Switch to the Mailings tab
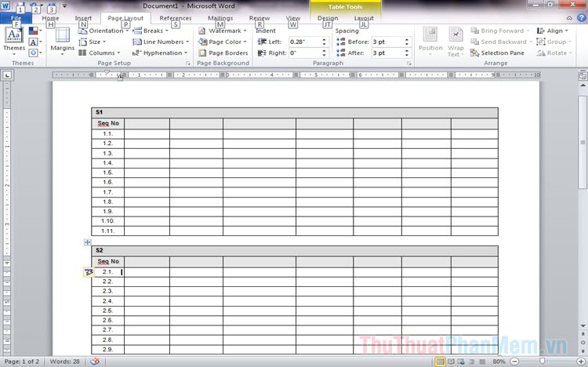The image size is (588, 367). [220, 18]
